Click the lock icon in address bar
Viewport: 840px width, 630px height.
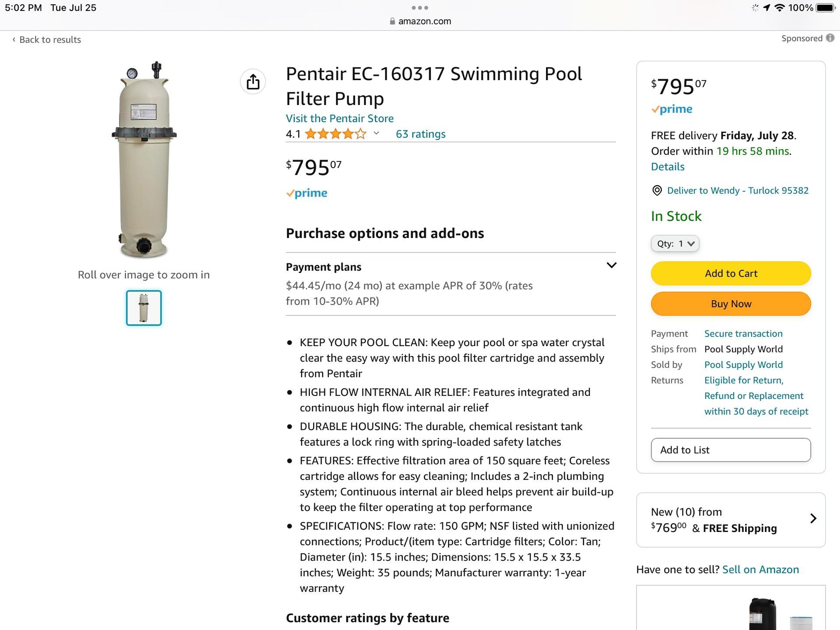point(392,21)
